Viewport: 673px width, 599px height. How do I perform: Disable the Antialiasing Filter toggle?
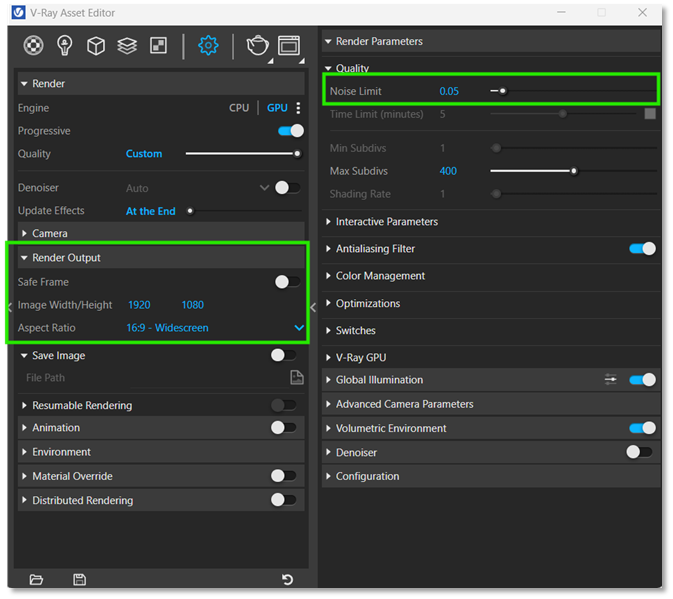click(x=642, y=249)
